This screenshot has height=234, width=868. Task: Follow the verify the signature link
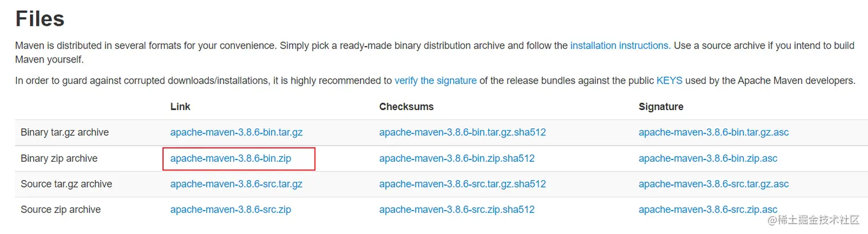click(x=435, y=81)
